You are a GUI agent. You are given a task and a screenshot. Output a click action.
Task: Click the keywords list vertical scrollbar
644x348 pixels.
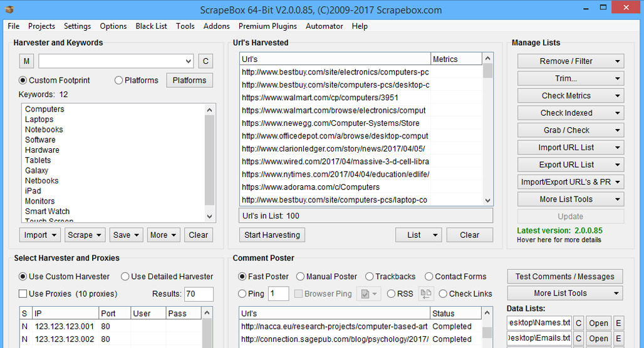(x=209, y=163)
